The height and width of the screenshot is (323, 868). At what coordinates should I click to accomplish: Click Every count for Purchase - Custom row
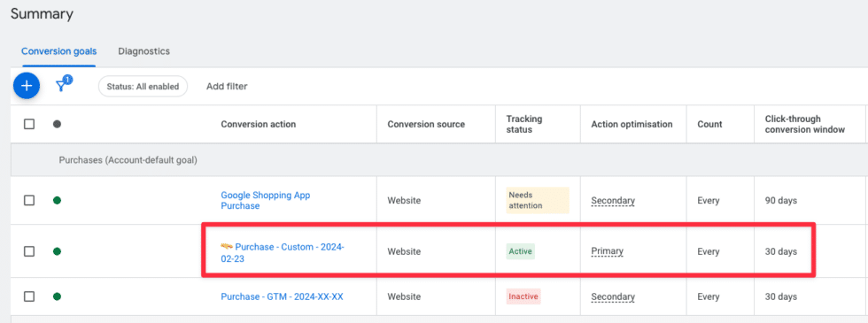coord(709,251)
